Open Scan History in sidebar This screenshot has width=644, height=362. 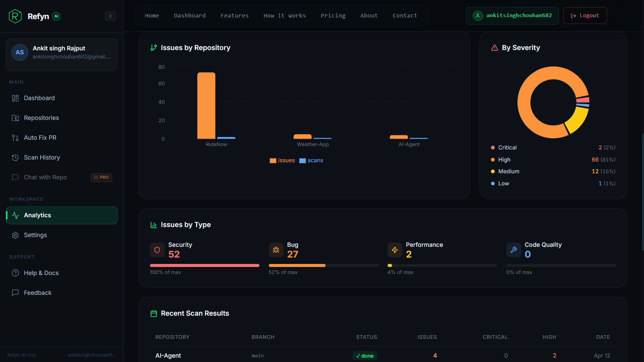(x=42, y=157)
